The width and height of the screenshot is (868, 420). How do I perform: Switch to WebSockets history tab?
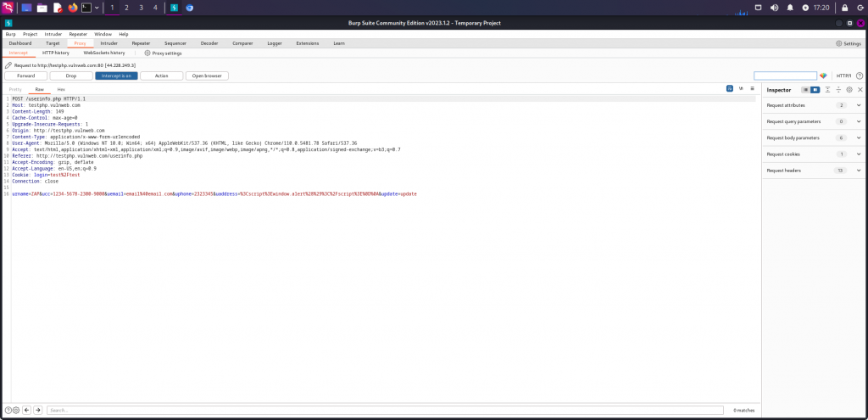[104, 53]
